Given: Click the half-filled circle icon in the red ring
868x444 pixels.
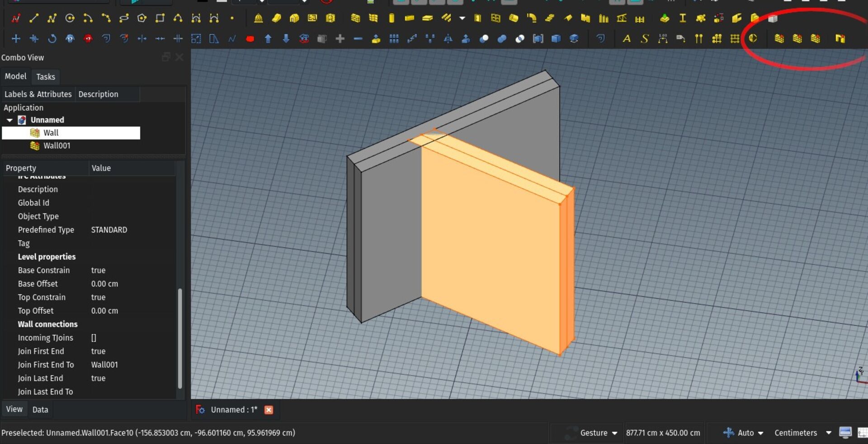Looking at the screenshot, I should point(753,39).
